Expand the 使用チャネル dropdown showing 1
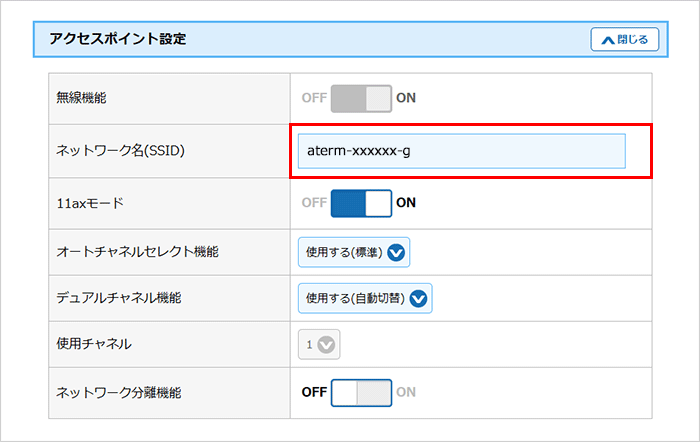The image size is (700, 442). tap(320, 345)
